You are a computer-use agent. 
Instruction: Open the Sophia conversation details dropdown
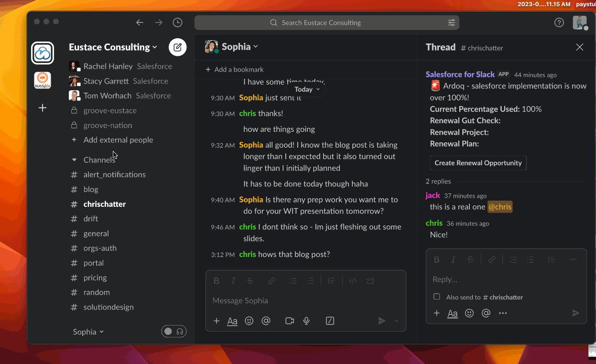[x=239, y=46]
